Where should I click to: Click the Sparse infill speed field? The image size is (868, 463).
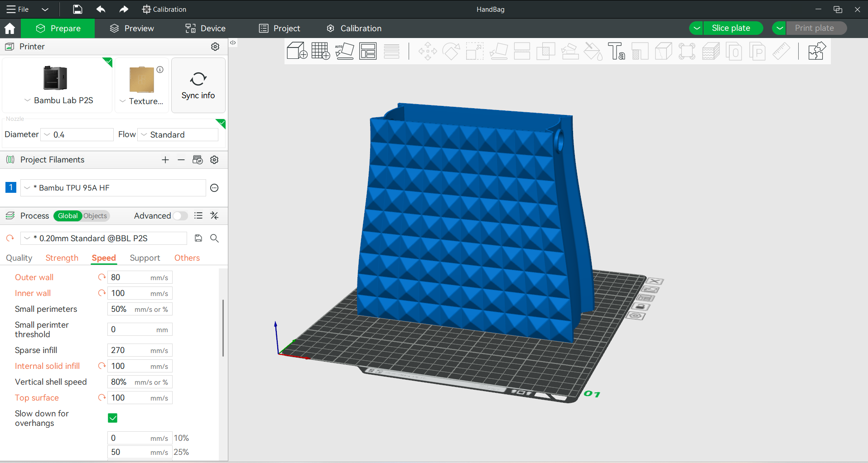(130, 350)
